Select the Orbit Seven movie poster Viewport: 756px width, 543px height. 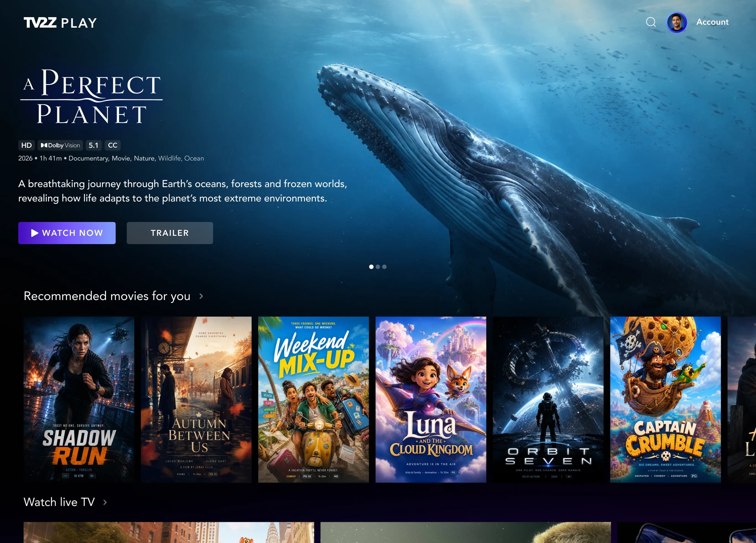tap(548, 399)
